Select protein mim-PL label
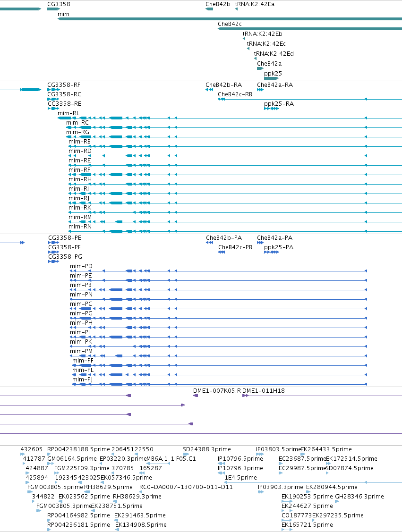 tap(83, 370)
